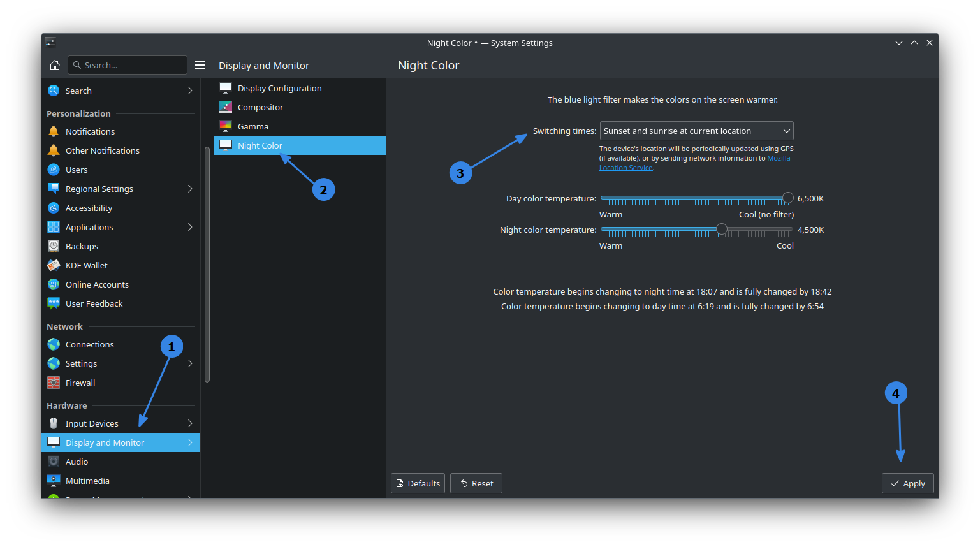Click the Backups icon

click(x=54, y=246)
